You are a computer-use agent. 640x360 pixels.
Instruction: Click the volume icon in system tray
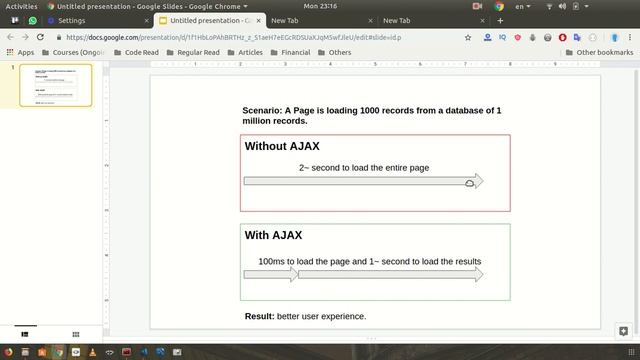pyautogui.click(x=562, y=6)
